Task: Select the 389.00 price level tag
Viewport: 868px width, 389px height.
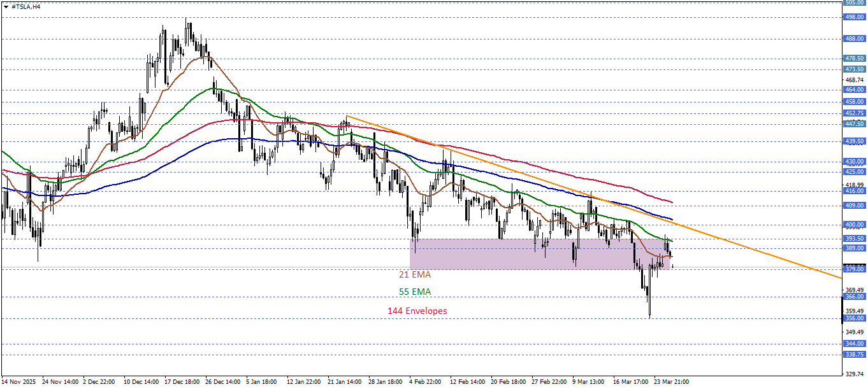Action: click(853, 248)
